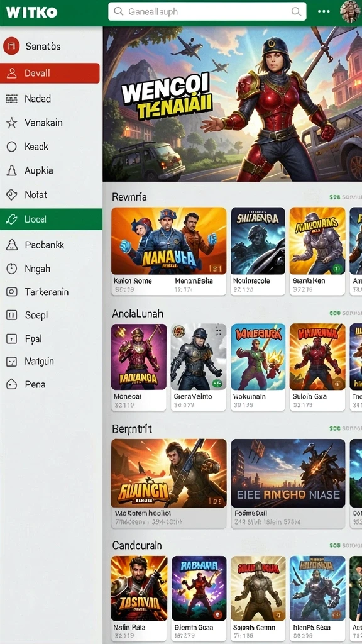This screenshot has width=362, height=644.
Task: Click the icon beside Uooal
Action: click(11, 219)
